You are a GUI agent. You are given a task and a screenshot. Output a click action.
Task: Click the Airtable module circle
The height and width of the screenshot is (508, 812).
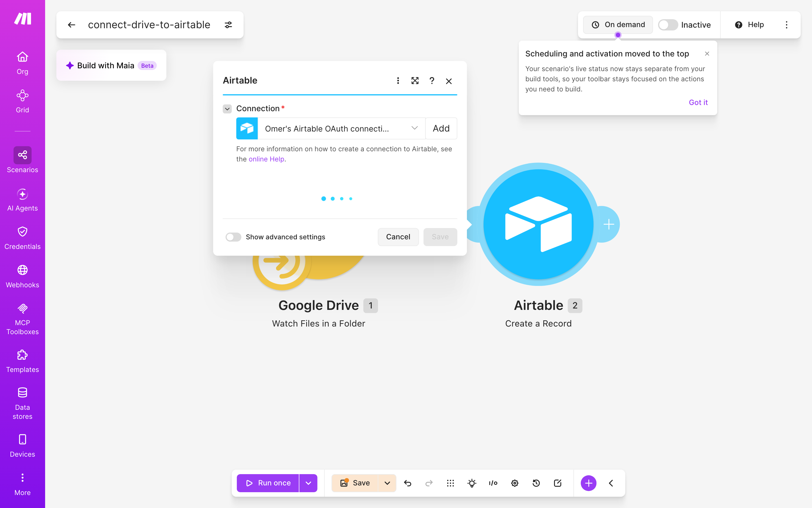pos(538,224)
